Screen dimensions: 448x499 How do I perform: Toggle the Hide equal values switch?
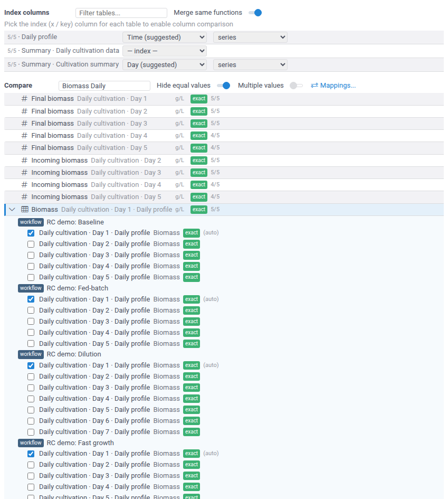click(224, 86)
